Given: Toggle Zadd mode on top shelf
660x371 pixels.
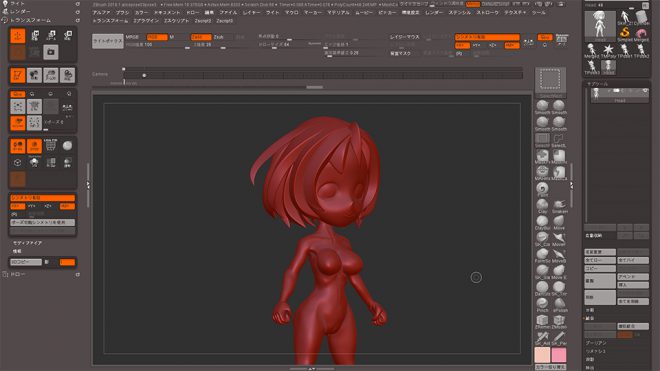Looking at the screenshot, I should [201, 37].
